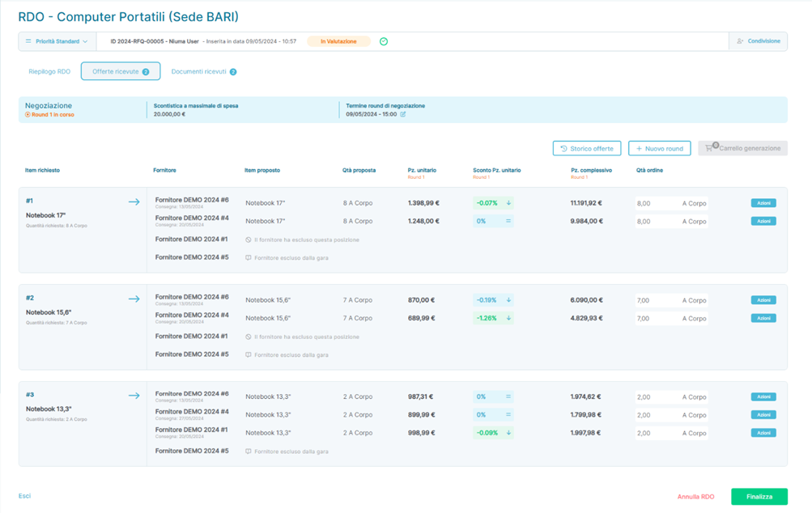The height and width of the screenshot is (513, 812).
Task: Click the arrow icon for Notebook 15,6" item
Action: point(134,299)
